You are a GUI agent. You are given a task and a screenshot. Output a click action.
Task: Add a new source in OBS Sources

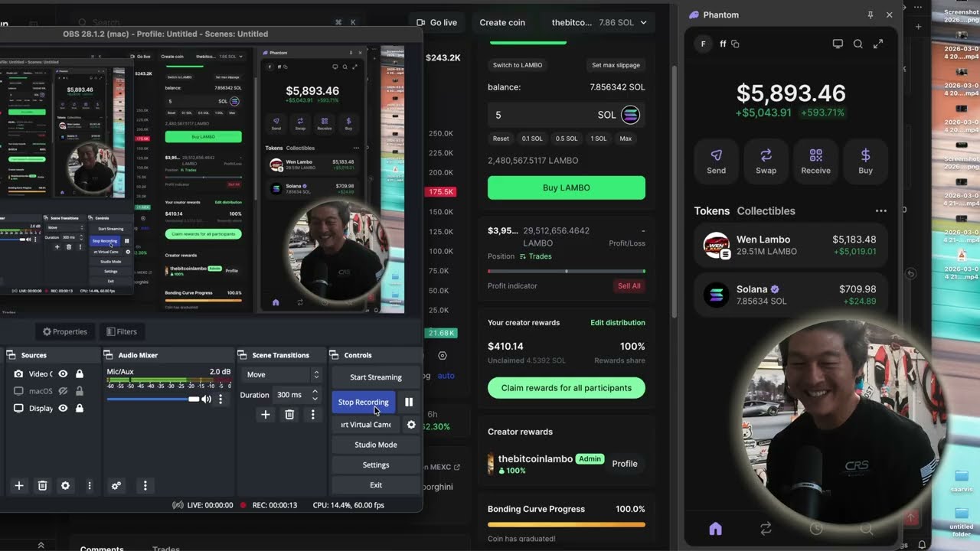pyautogui.click(x=19, y=485)
